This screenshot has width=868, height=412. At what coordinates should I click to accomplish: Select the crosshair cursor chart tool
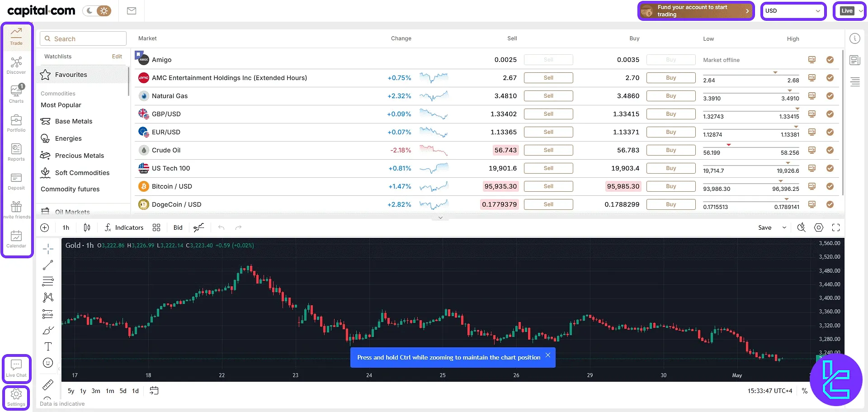pos(48,249)
